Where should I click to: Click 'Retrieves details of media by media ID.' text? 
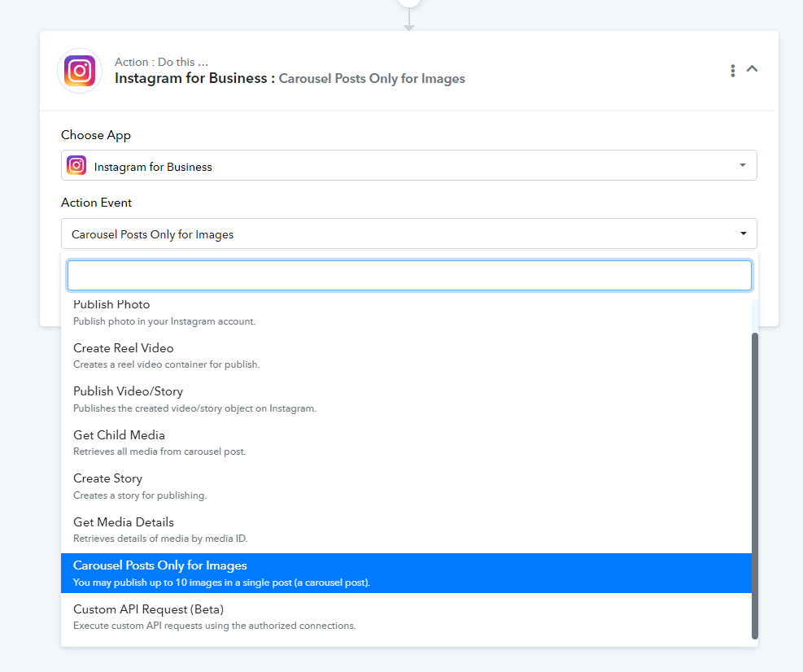[x=160, y=539]
